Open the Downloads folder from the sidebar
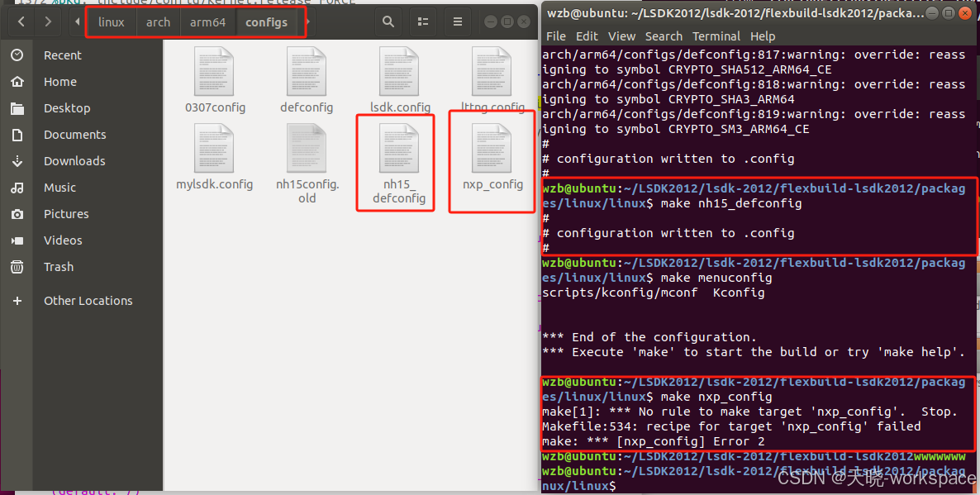The image size is (980, 495). (74, 160)
